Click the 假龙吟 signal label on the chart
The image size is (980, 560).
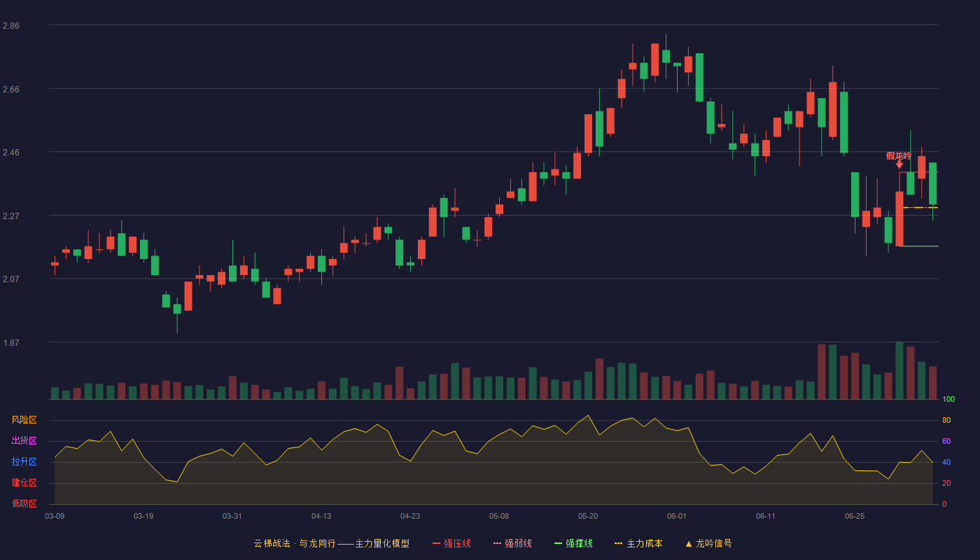899,155
